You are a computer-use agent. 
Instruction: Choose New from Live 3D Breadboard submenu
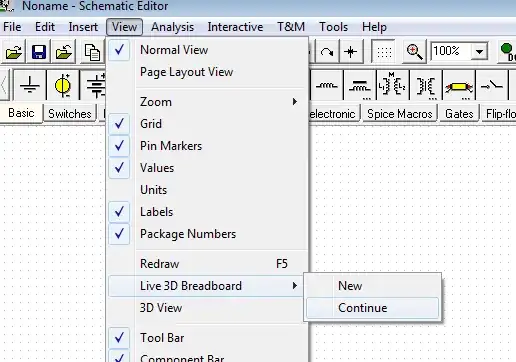tap(373, 286)
